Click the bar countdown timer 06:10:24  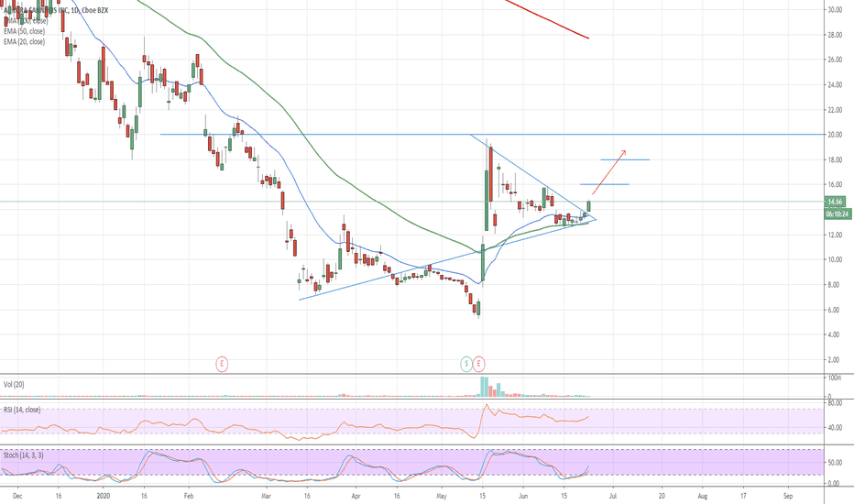838,214
